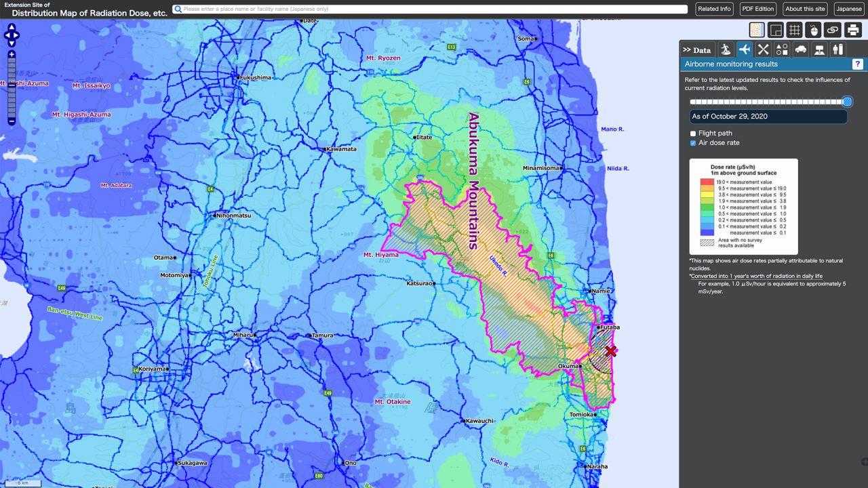The height and width of the screenshot is (488, 868).
Task: Click the Mt. Otakine label
Action: [x=393, y=402]
